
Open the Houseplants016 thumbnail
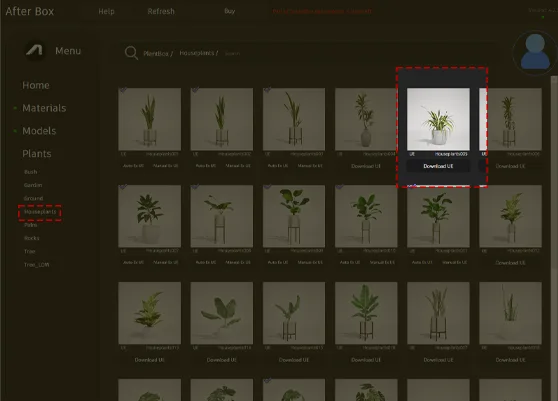click(366, 313)
